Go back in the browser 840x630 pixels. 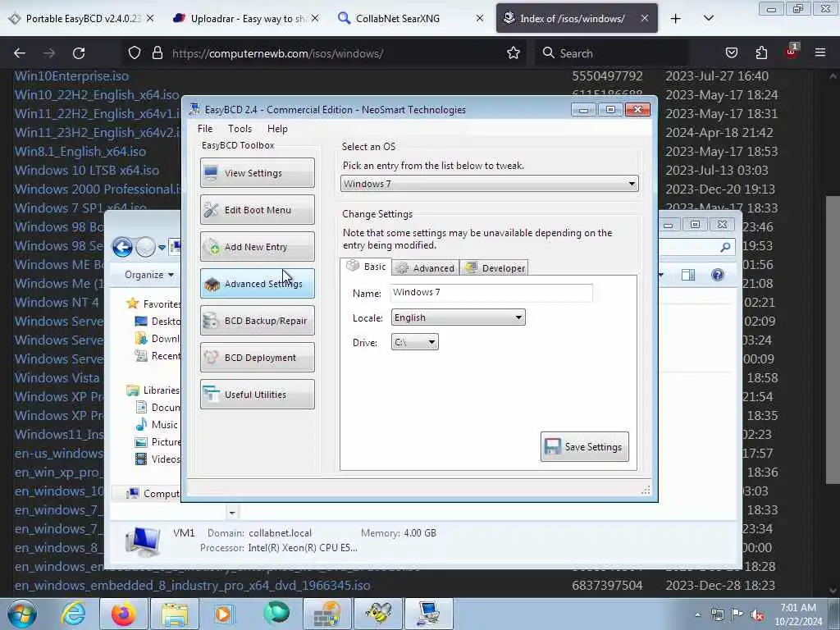tap(20, 53)
